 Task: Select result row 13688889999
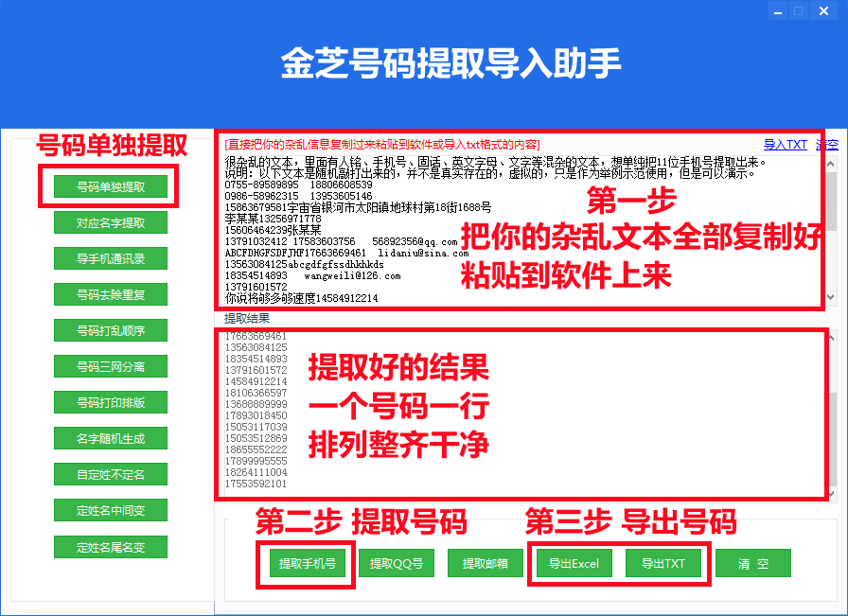[256, 404]
